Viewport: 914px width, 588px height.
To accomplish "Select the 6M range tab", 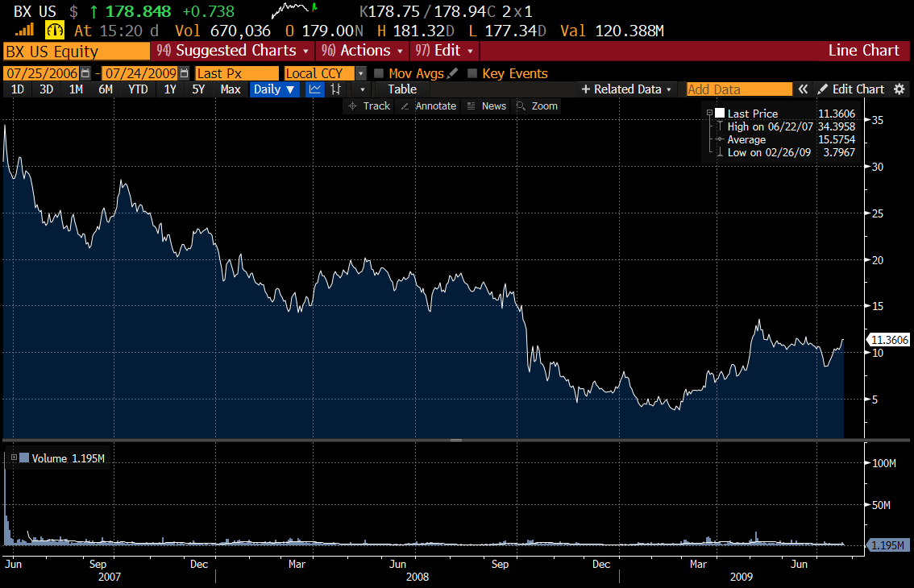I will click(x=106, y=89).
